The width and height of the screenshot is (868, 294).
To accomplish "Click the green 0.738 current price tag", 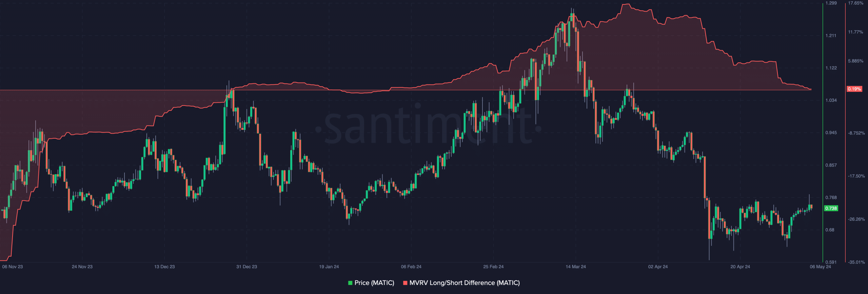I will click(x=831, y=208).
